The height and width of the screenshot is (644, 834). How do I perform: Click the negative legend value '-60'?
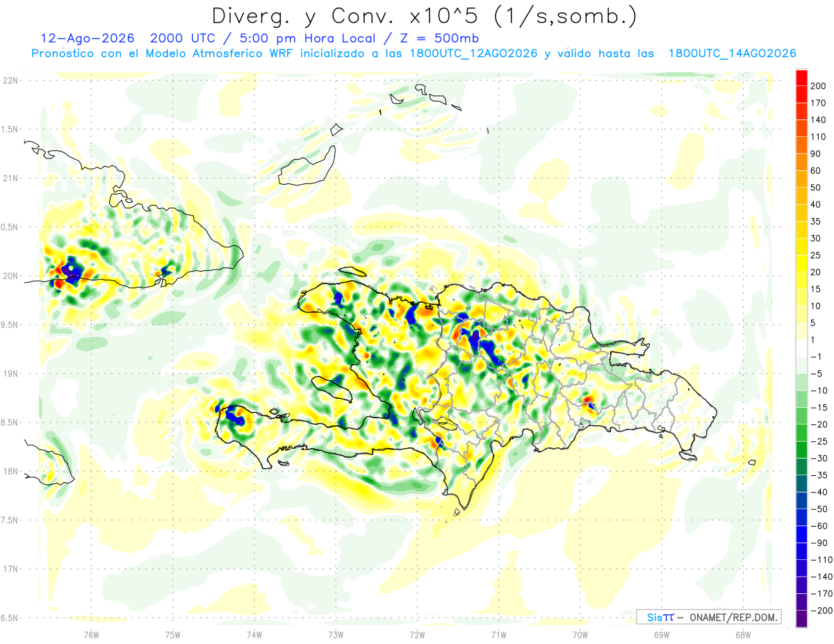(x=819, y=525)
